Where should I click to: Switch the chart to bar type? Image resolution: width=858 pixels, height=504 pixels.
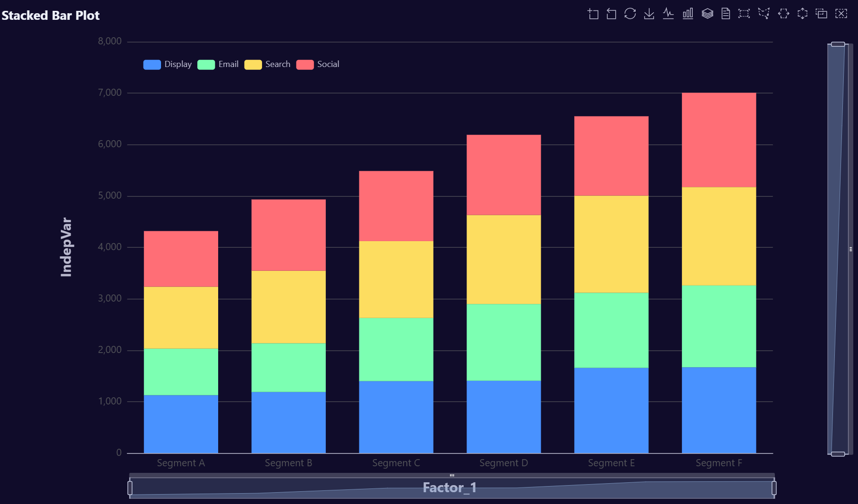[x=688, y=14]
